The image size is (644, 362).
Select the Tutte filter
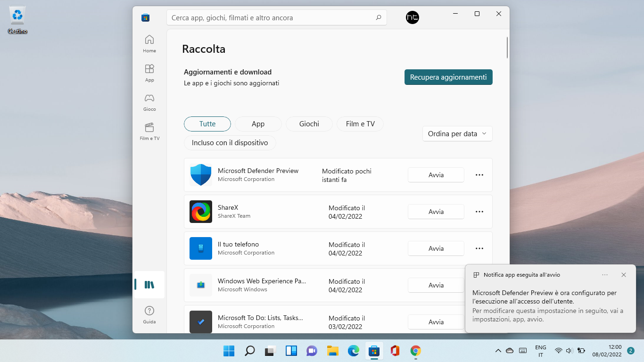point(207,124)
